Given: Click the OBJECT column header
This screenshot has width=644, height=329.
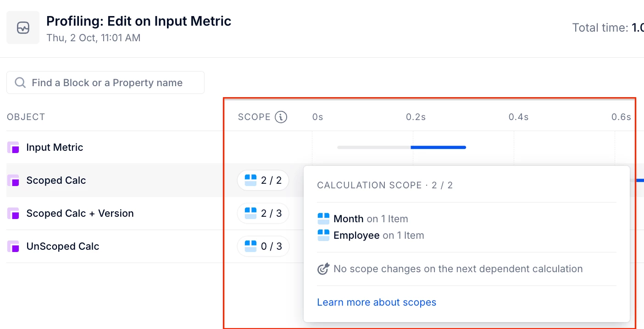Looking at the screenshot, I should (x=26, y=117).
